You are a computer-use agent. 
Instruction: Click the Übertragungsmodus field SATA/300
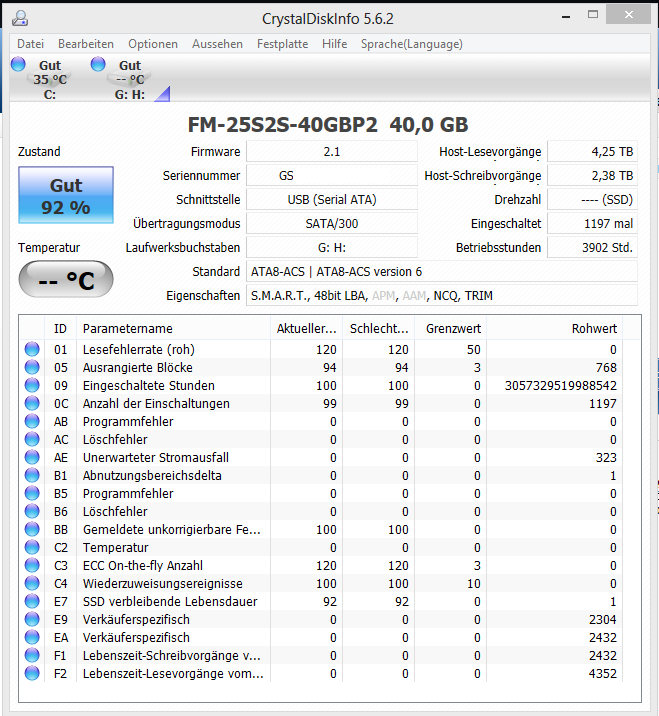[332, 223]
